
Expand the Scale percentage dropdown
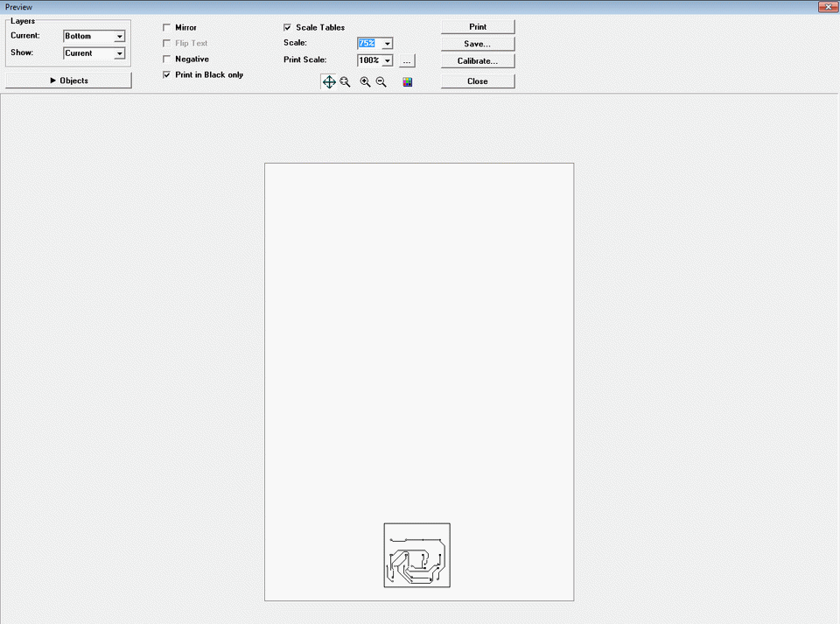(x=388, y=44)
